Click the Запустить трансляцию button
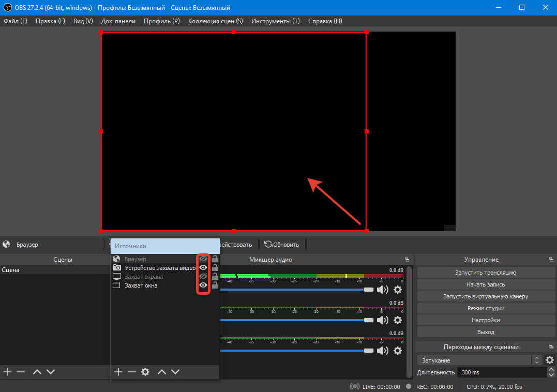The image size is (557, 392). click(485, 273)
